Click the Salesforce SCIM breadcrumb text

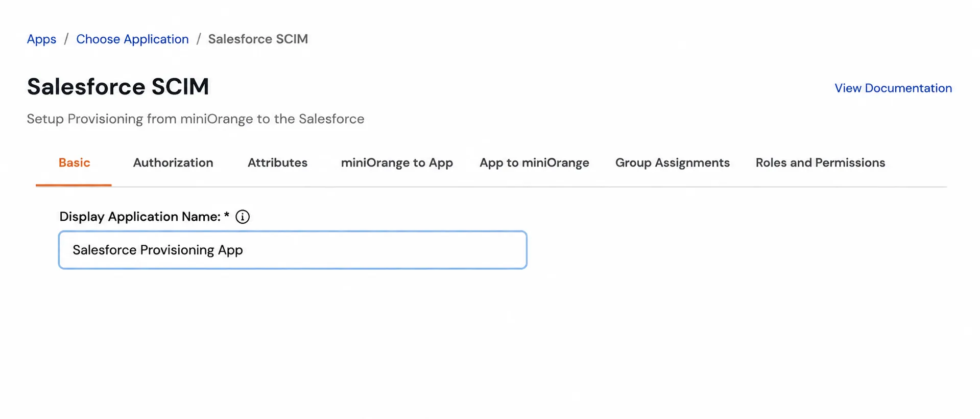click(258, 39)
